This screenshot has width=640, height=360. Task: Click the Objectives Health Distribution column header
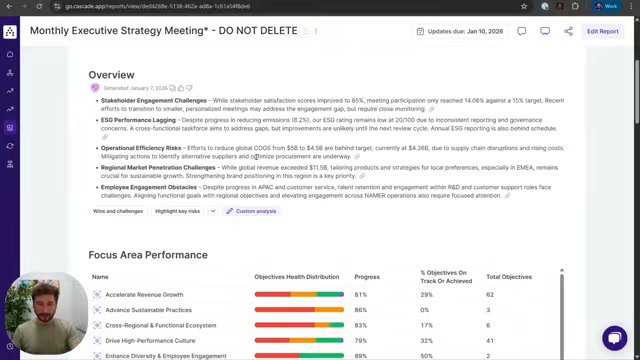point(297,277)
